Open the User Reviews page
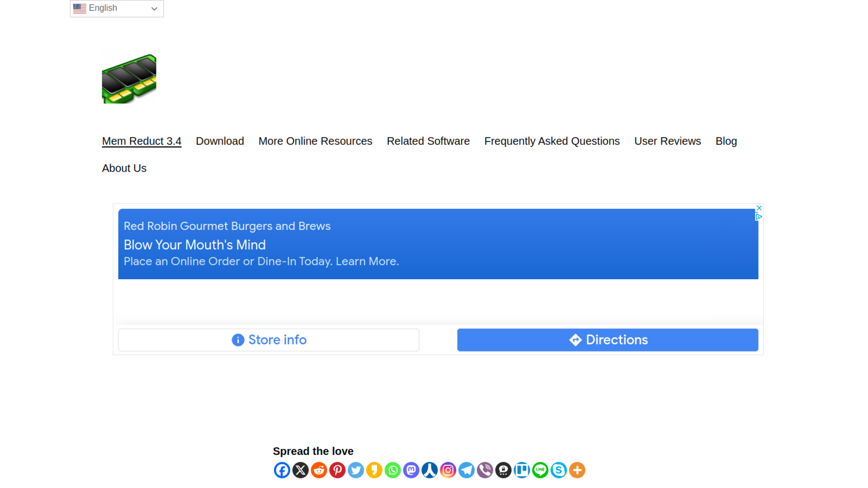The width and height of the screenshot is (868, 488). tap(667, 141)
